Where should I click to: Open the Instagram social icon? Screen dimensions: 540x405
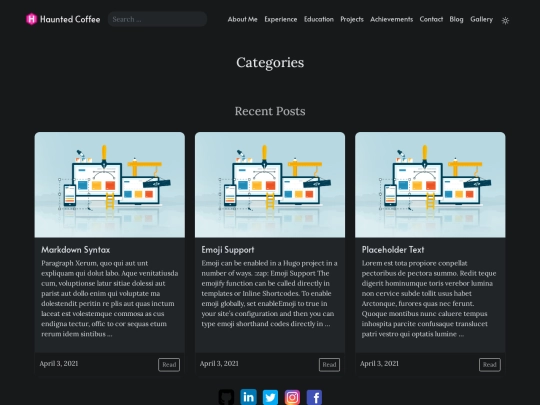click(292, 397)
